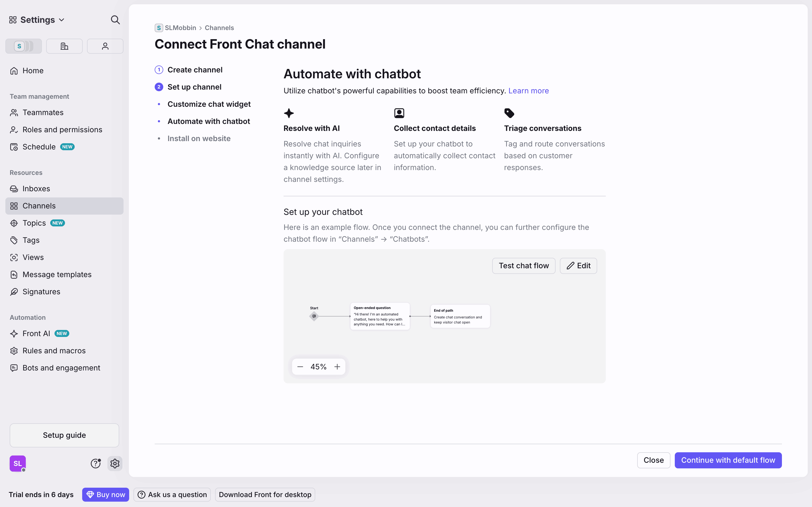812x507 pixels.
Task: Click the settings gear icon
Action: (115, 464)
